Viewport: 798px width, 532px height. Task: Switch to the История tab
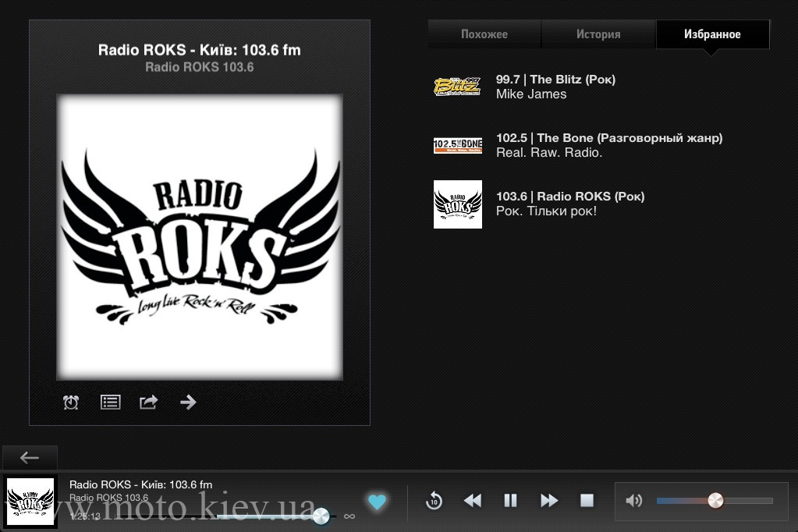pyautogui.click(x=598, y=34)
